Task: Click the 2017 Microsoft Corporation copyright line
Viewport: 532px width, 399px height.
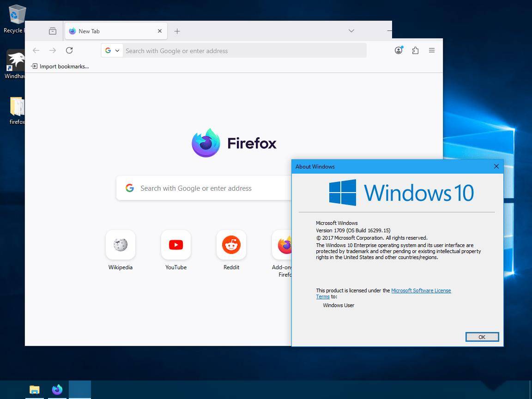Action: tap(371, 238)
